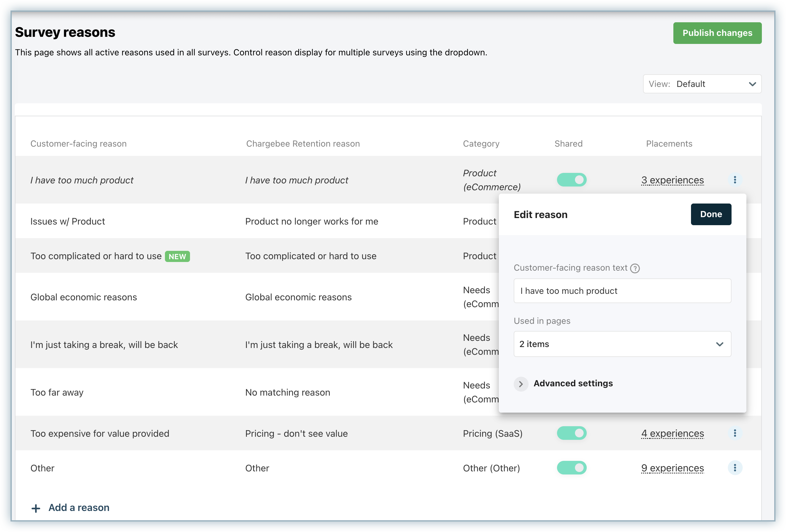The image size is (786, 532).
Task: Open 'Used in pages' 2 items dropdown
Action: tap(622, 344)
